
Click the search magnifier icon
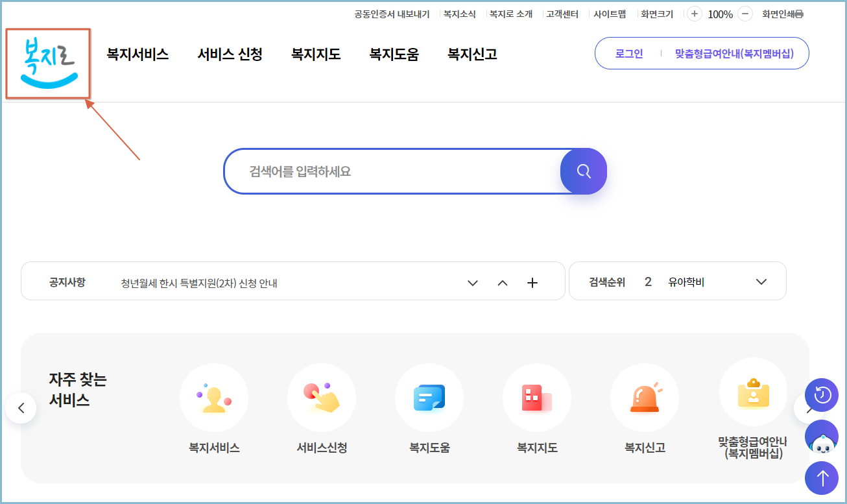tap(582, 171)
